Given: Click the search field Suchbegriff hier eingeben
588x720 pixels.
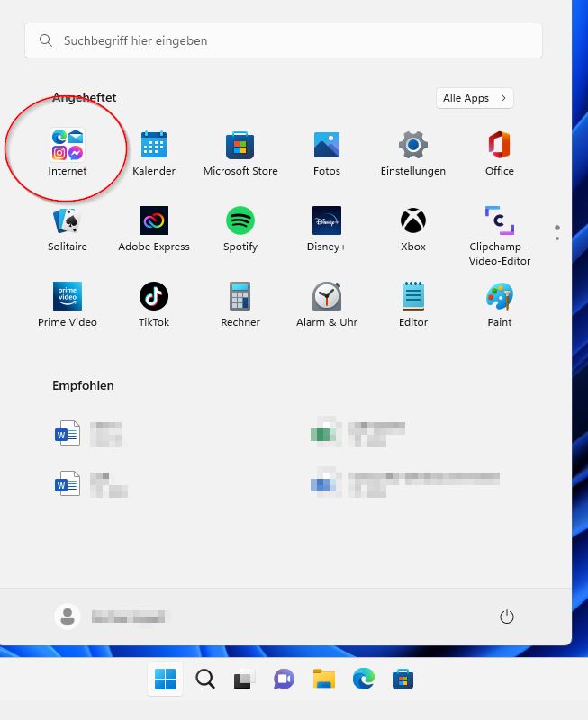Looking at the screenshot, I should point(284,40).
